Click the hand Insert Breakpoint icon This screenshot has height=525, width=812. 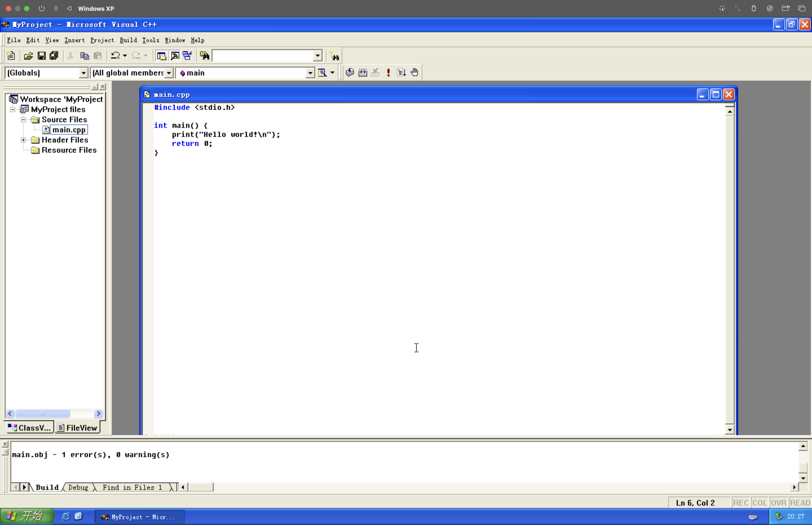[415, 72]
